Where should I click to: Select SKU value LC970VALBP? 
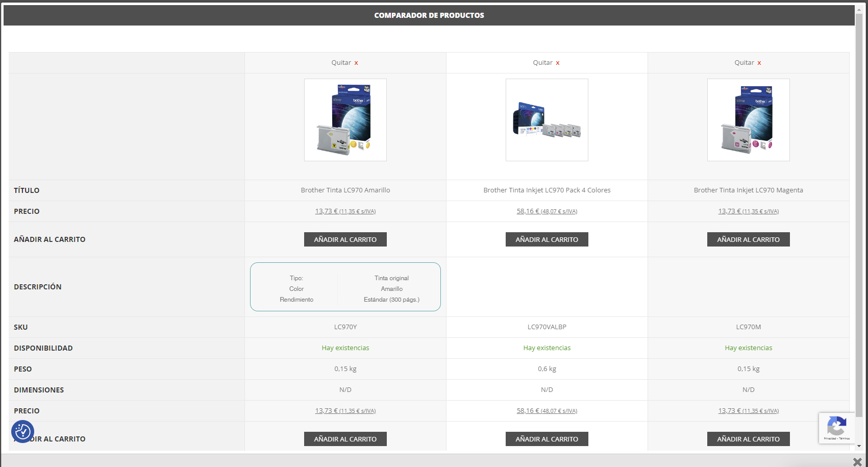coord(547,327)
